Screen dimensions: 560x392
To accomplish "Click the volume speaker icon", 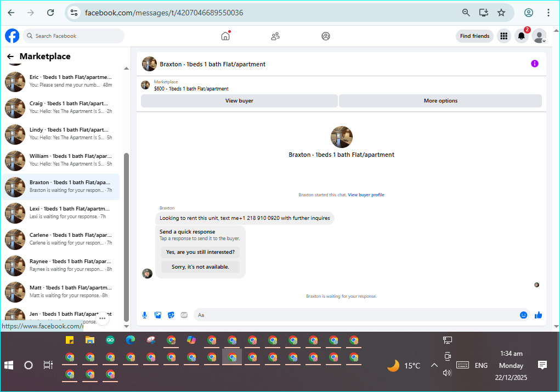I will click(x=447, y=373).
